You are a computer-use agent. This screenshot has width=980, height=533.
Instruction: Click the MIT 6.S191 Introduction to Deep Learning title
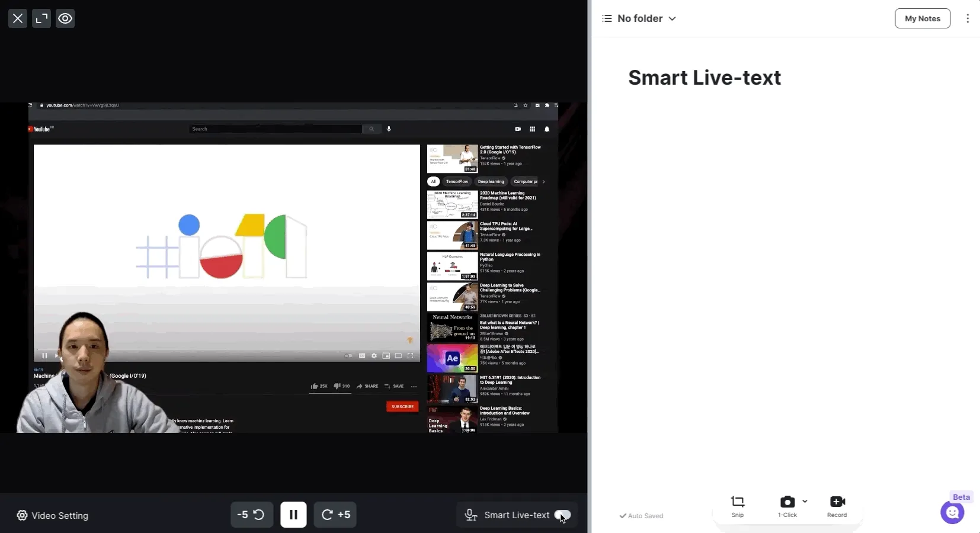pyautogui.click(x=510, y=380)
